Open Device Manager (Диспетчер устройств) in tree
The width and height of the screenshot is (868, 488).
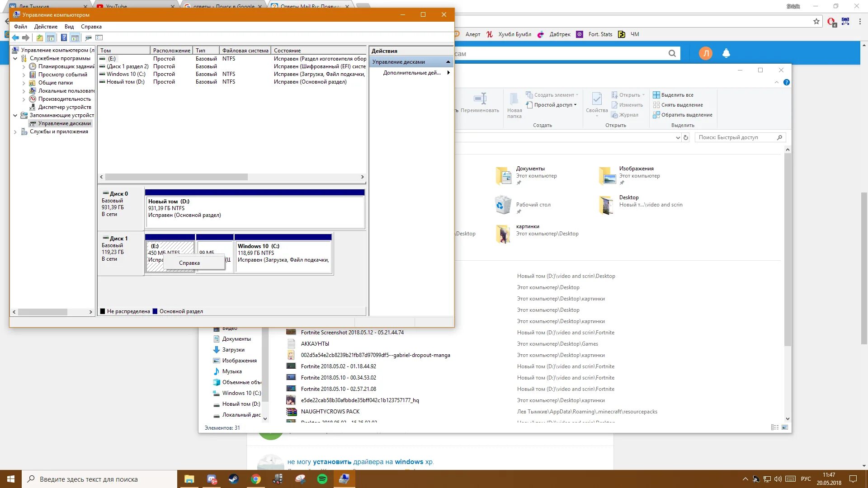[64, 107]
